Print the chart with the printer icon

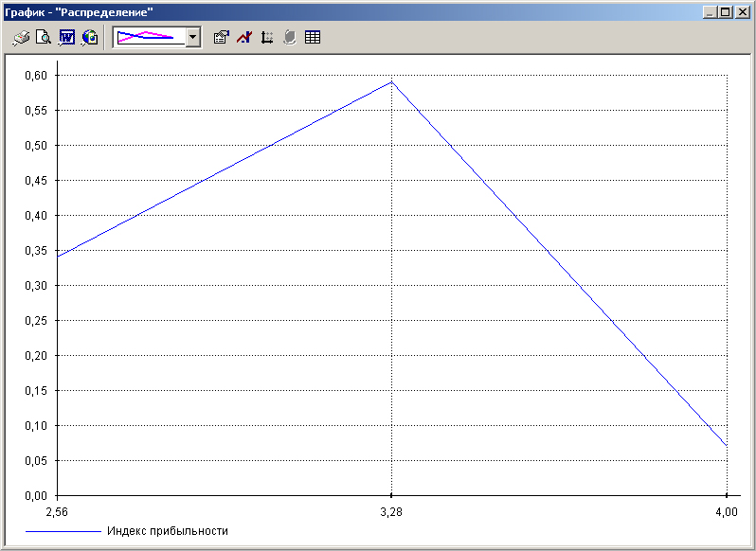(21, 38)
